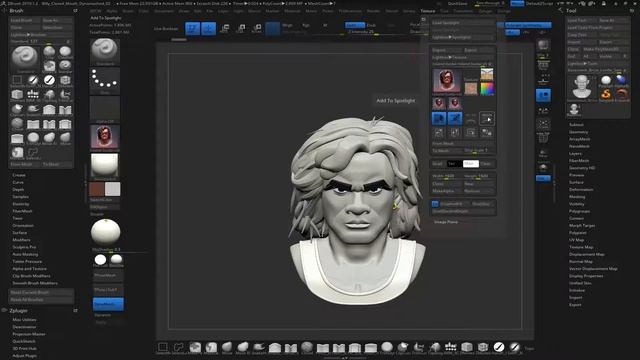Open the Document menu
The image size is (640, 360).
(164, 11)
